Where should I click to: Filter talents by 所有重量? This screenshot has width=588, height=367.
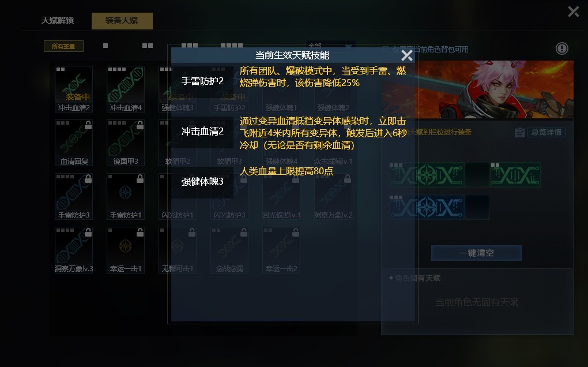pos(63,46)
